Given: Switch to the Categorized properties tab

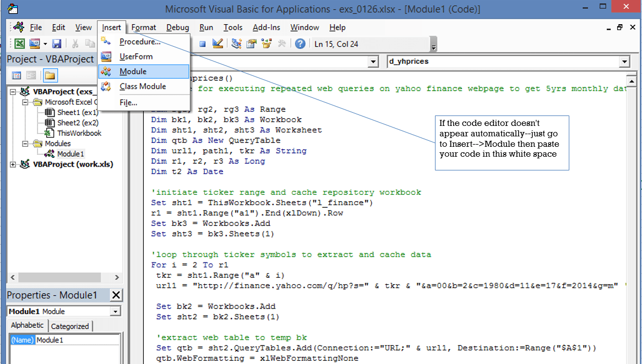Looking at the screenshot, I should click(70, 326).
